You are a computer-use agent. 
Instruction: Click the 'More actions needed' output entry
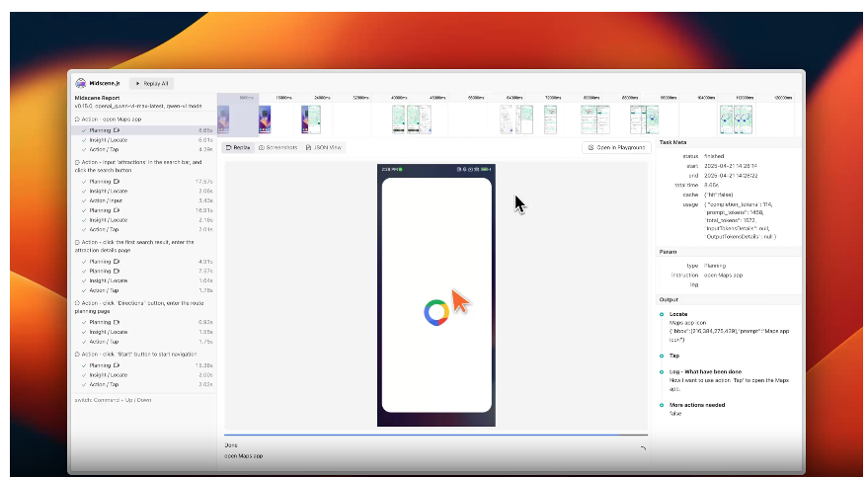(697, 405)
